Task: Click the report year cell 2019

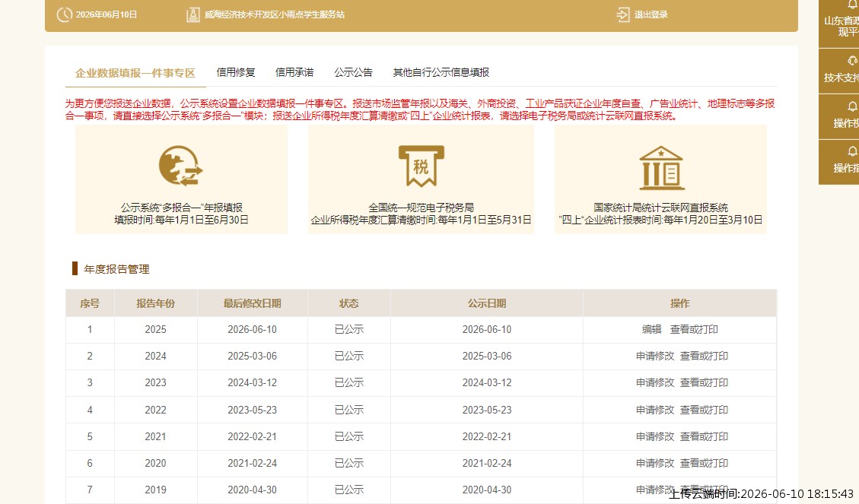Action: coord(155,490)
